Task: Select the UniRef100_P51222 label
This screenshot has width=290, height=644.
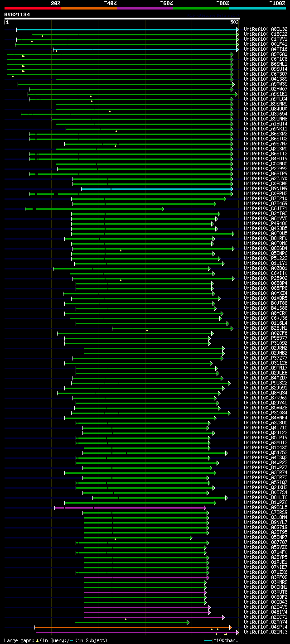Action: pyautogui.click(x=266, y=259)
